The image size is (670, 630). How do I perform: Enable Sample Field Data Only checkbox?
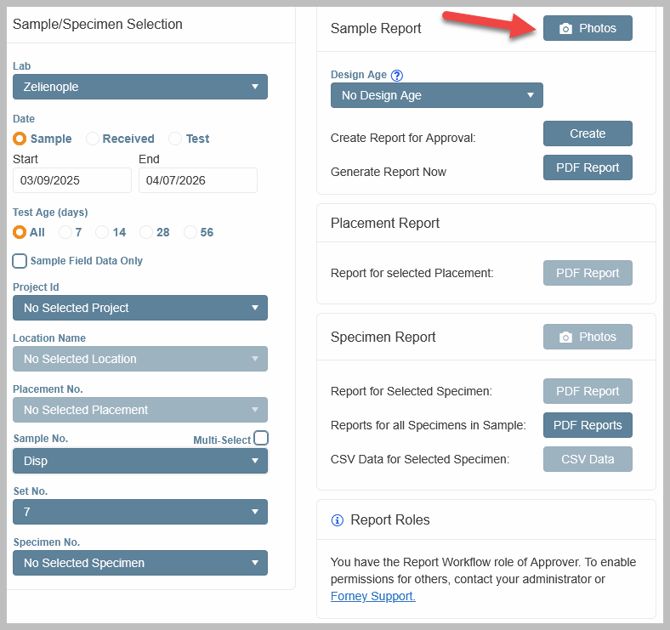point(20,261)
